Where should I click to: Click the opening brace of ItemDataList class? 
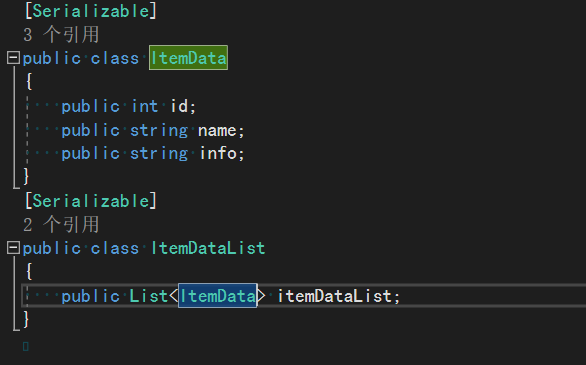29,271
